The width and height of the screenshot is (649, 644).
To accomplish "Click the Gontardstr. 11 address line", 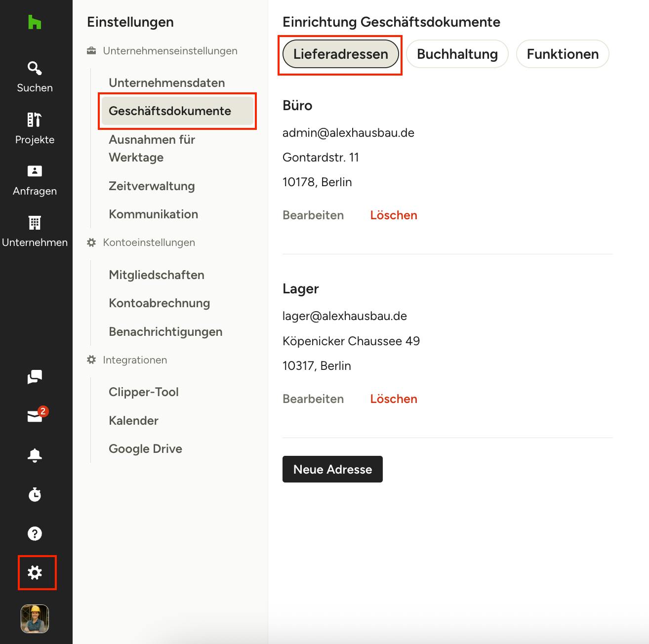I will [321, 158].
